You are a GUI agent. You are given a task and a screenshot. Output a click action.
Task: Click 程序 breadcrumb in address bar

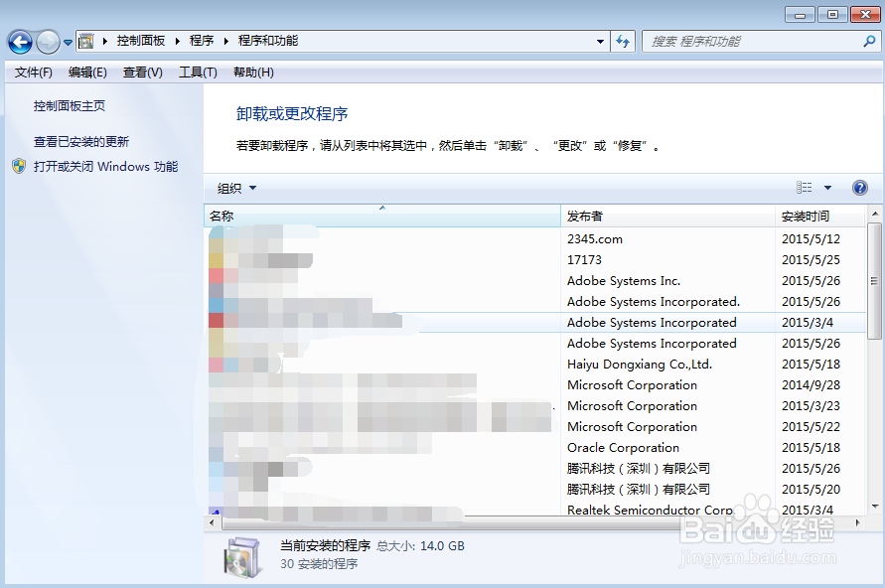tap(202, 41)
